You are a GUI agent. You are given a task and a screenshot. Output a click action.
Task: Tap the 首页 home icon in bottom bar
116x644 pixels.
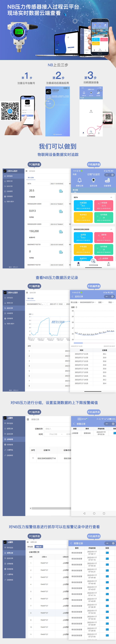coord(78,263)
